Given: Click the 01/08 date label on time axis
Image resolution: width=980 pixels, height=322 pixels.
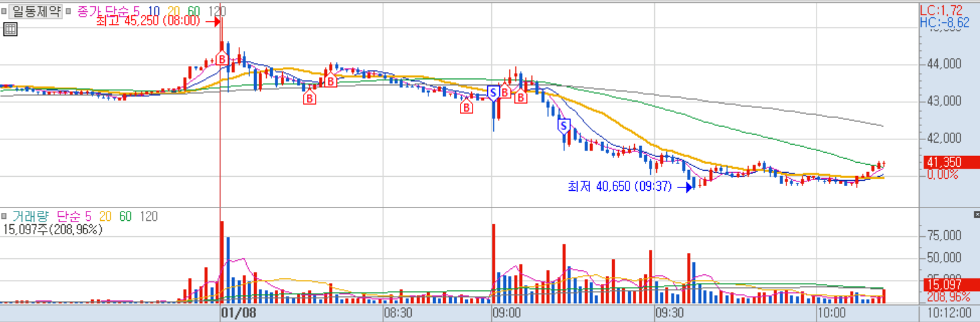Looking at the screenshot, I should pyautogui.click(x=239, y=313).
